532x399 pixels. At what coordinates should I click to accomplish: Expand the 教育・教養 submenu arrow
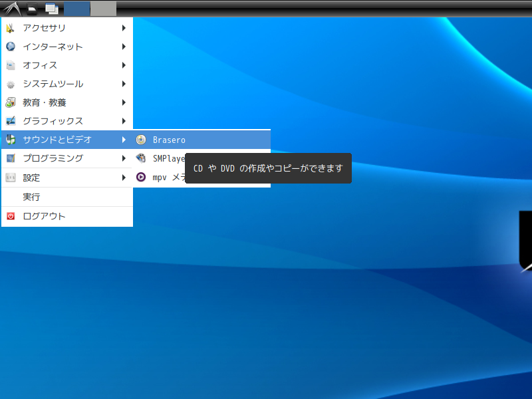coord(124,102)
